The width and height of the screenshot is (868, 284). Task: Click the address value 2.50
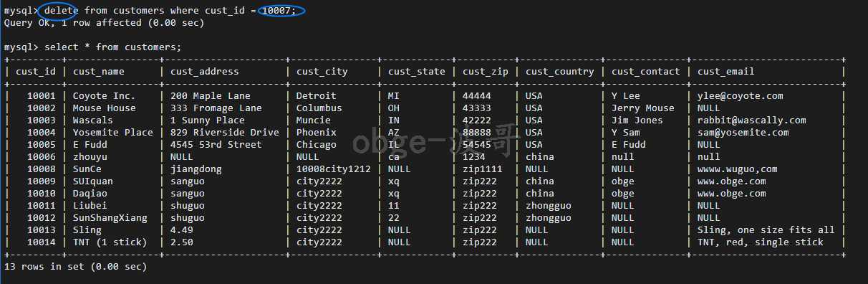(x=182, y=242)
